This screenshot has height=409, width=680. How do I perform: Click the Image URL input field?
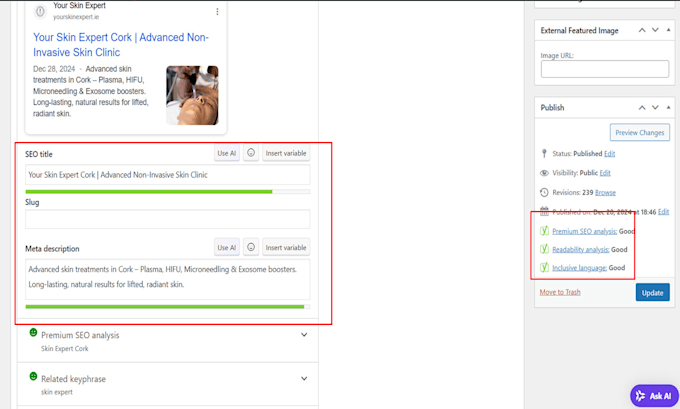(x=605, y=69)
